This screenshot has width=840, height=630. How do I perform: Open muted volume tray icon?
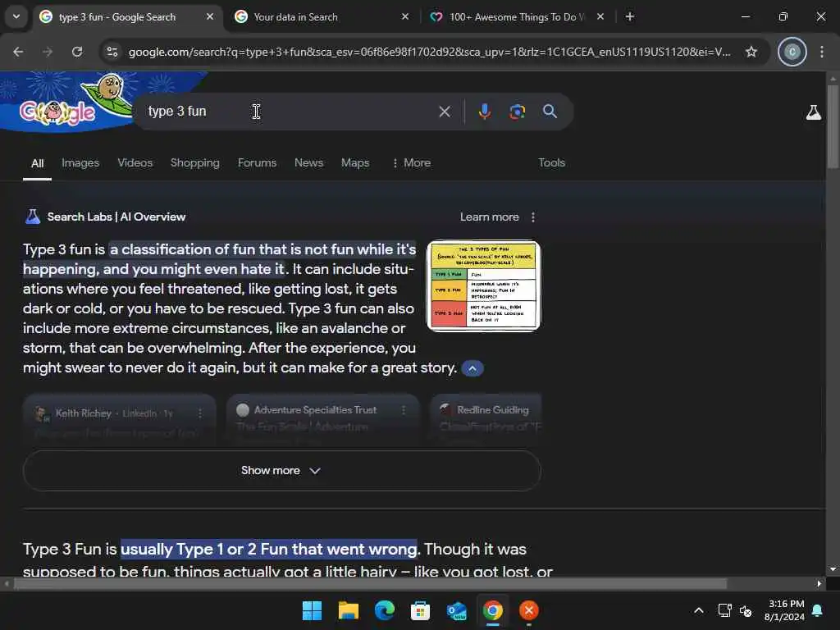point(745,610)
